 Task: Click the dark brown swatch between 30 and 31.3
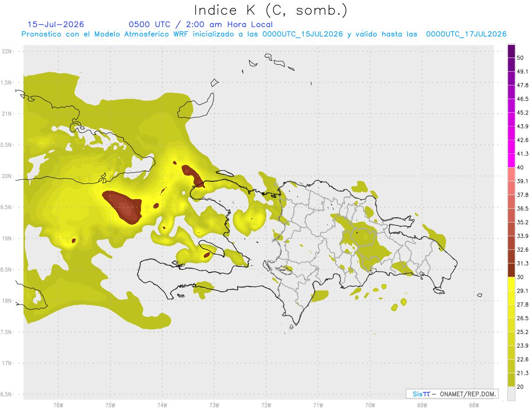click(511, 270)
